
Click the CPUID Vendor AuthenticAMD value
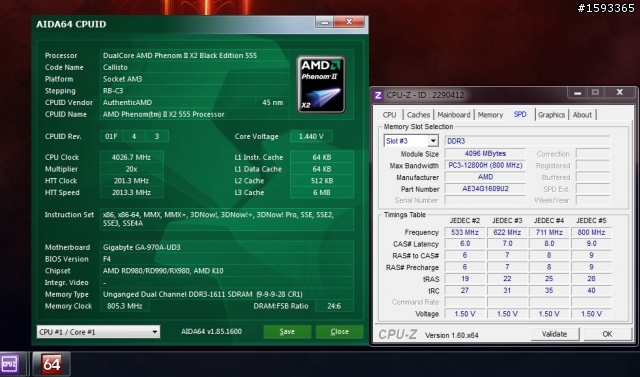click(x=178, y=102)
